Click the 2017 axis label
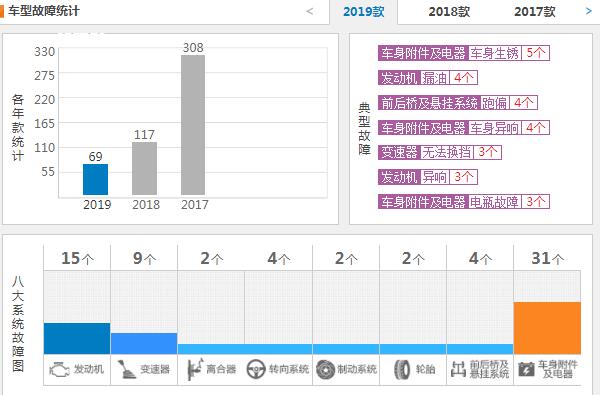Screen dimensions: 600x395 (x=195, y=205)
